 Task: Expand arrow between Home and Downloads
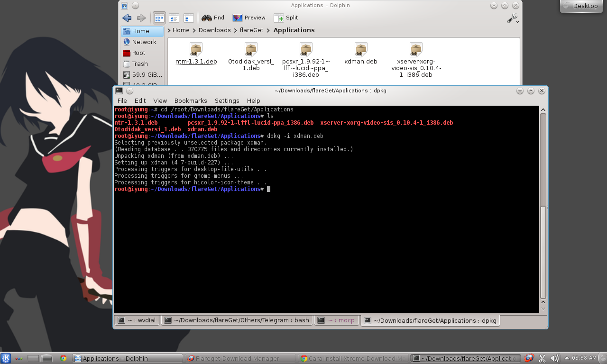(194, 30)
